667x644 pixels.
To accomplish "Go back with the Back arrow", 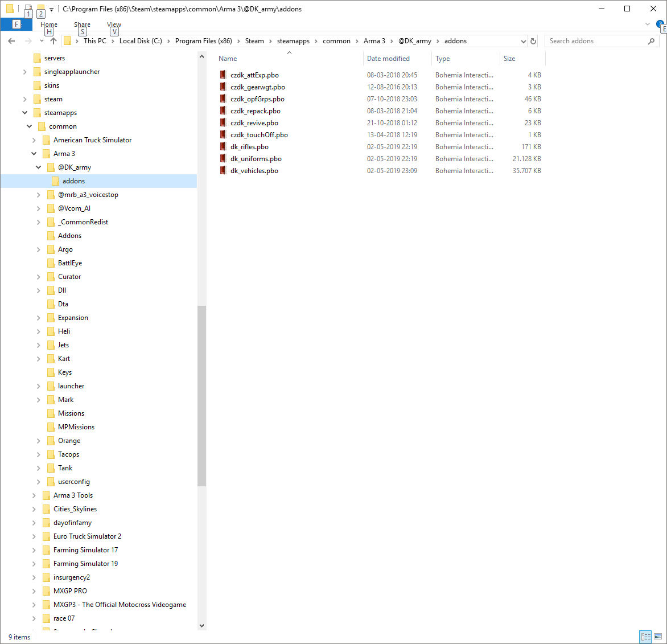I will click(x=11, y=41).
